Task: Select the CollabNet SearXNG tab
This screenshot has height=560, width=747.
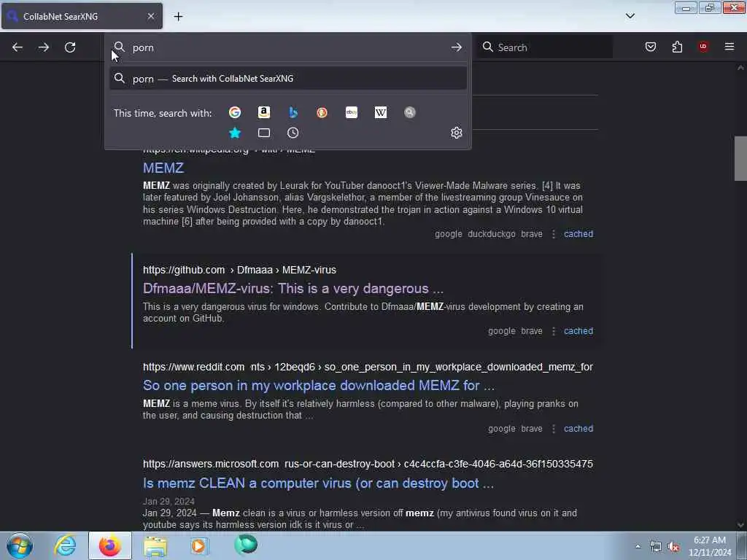Action: pos(82,16)
